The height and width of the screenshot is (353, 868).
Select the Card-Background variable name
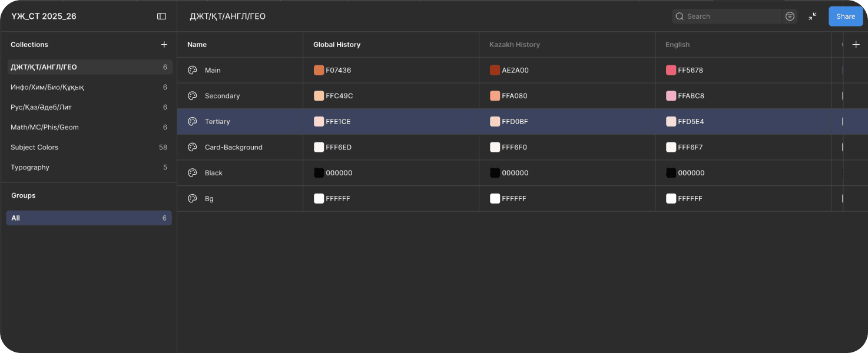[234, 147]
